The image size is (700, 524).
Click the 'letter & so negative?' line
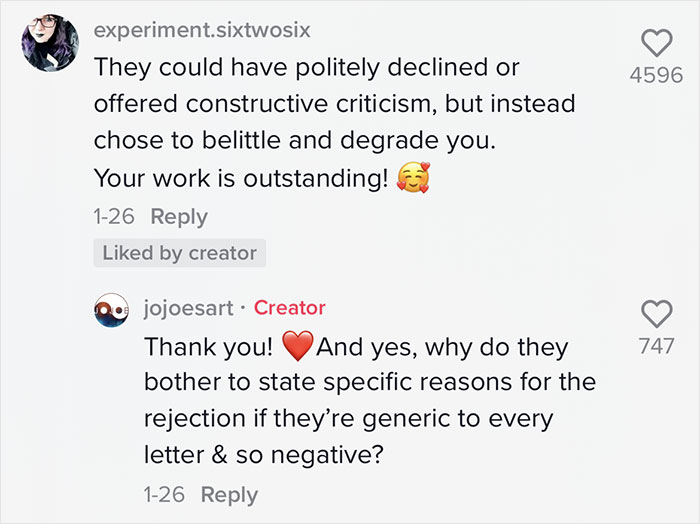pyautogui.click(x=263, y=453)
